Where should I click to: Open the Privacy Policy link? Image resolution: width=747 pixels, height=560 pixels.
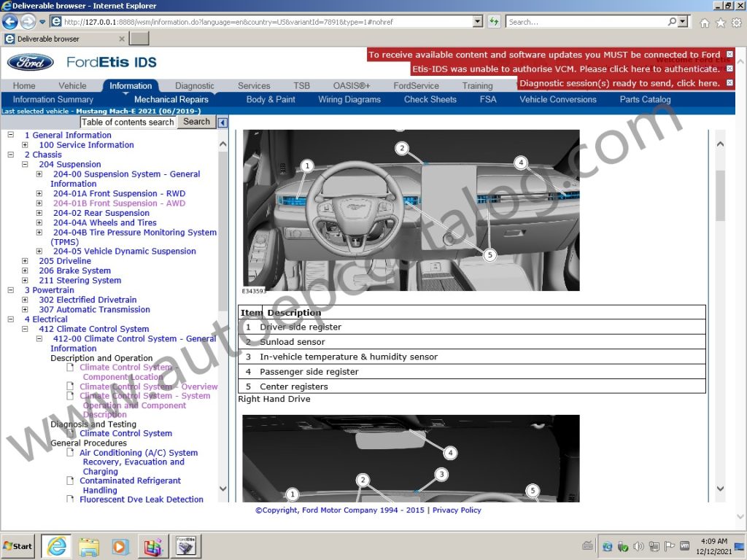coord(457,510)
